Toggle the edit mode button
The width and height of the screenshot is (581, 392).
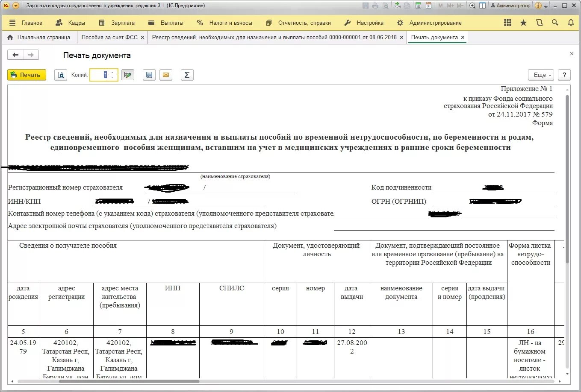[x=127, y=75]
